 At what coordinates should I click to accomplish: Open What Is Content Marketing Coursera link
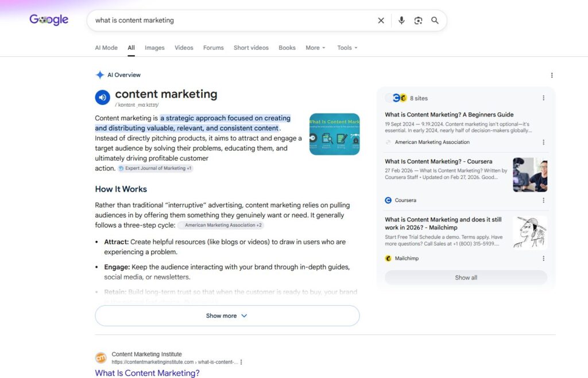[x=438, y=161]
